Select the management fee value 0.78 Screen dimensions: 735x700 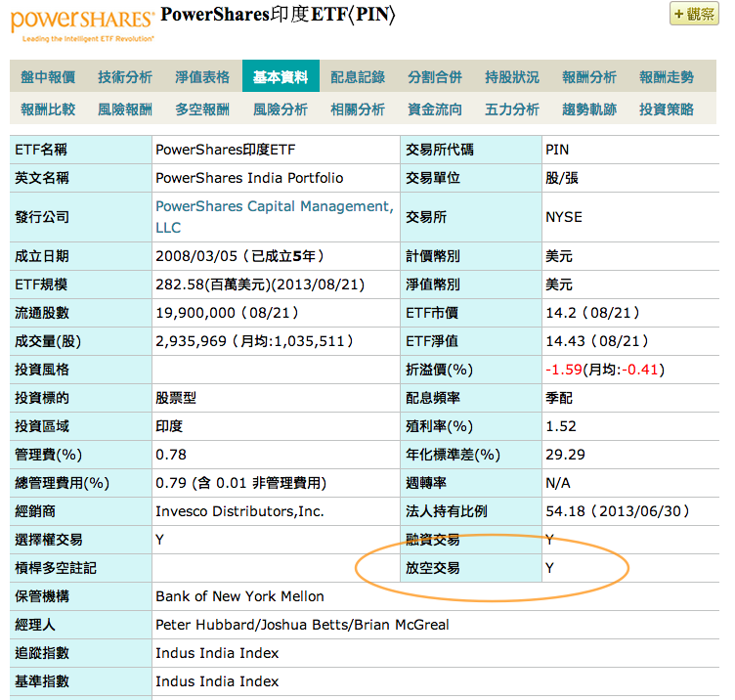tap(171, 455)
